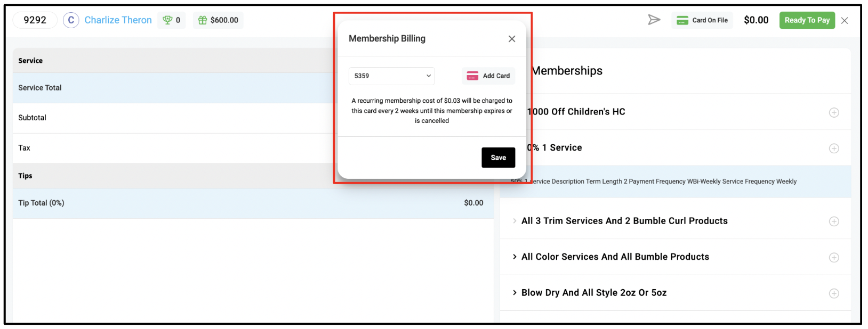The width and height of the screenshot is (868, 329).
Task: Open the 5359 card dropdown
Action: (392, 76)
